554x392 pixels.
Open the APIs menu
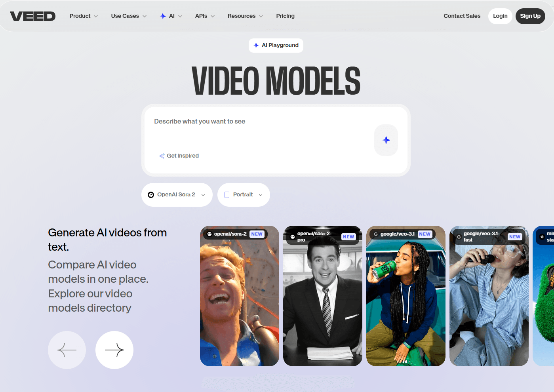(205, 16)
